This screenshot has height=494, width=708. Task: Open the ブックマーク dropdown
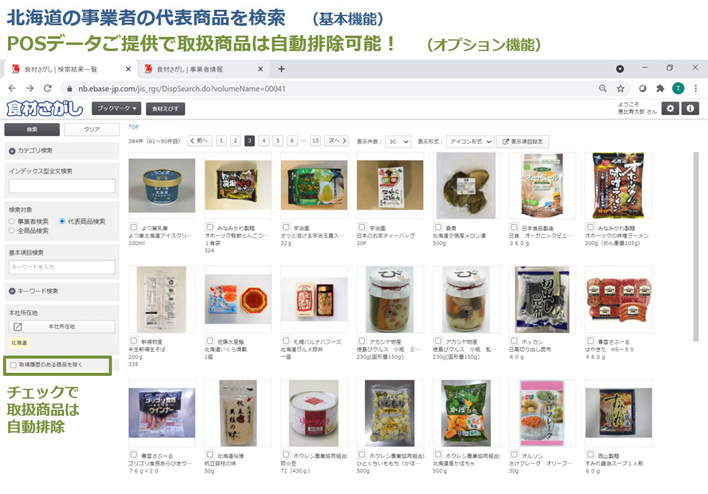click(x=116, y=108)
